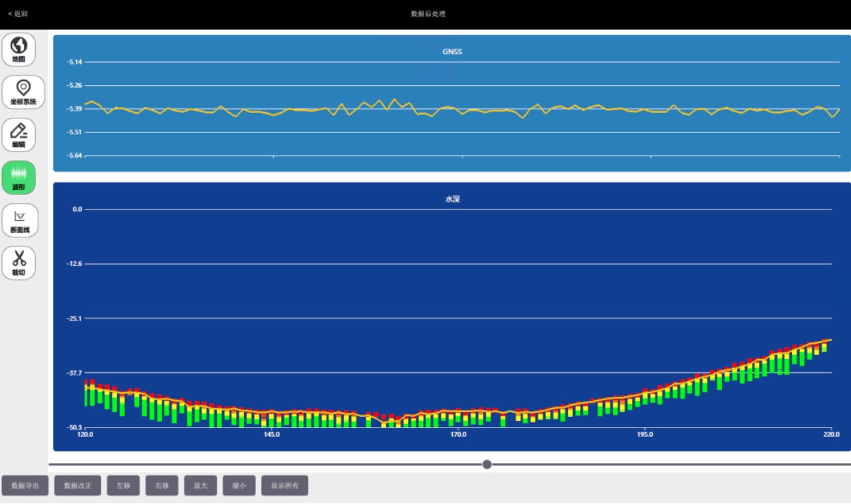Screen dimensions: 851x504
Task: Zoom out using the 缩小 button
Action: coord(239,486)
